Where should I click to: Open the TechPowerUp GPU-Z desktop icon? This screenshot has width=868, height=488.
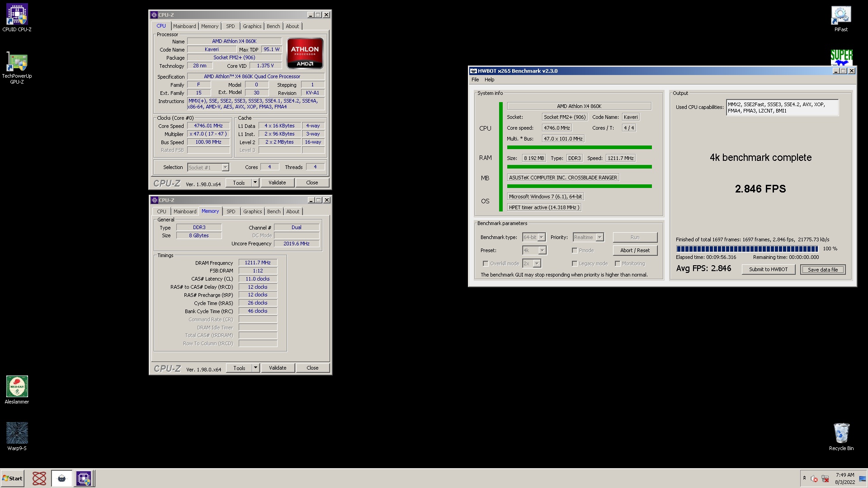(x=17, y=68)
